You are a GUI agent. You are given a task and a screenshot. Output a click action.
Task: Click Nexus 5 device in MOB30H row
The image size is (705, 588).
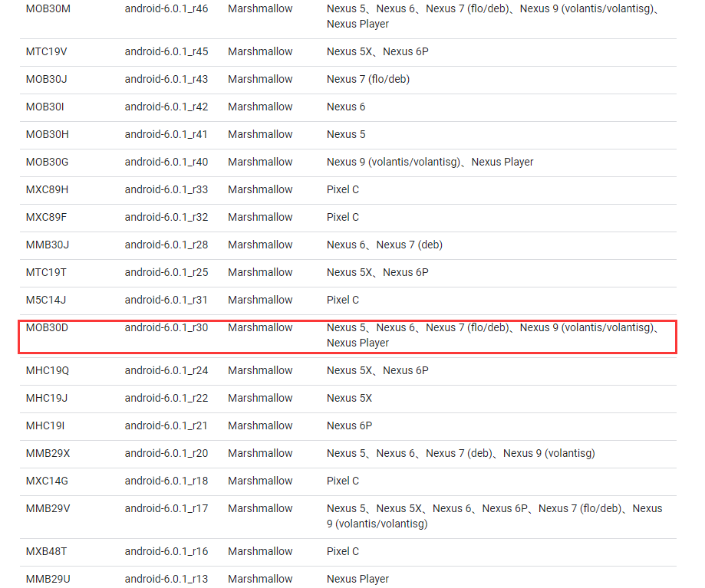(346, 134)
